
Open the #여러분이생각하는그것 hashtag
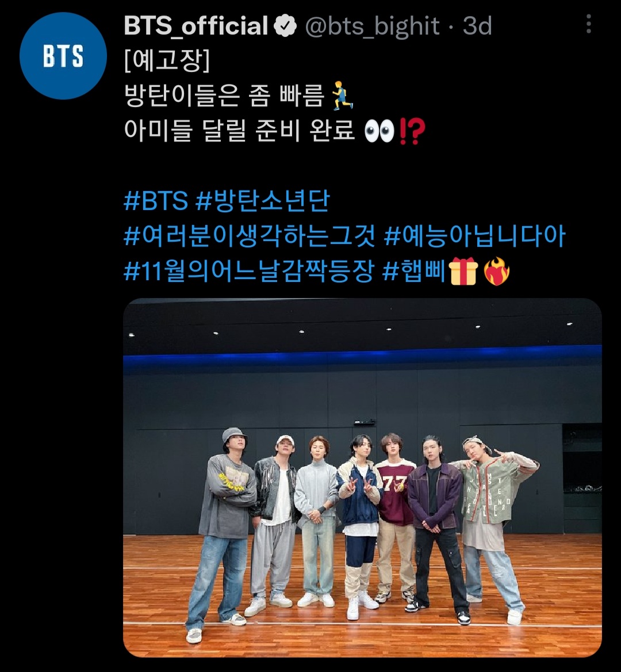pyautogui.click(x=250, y=236)
